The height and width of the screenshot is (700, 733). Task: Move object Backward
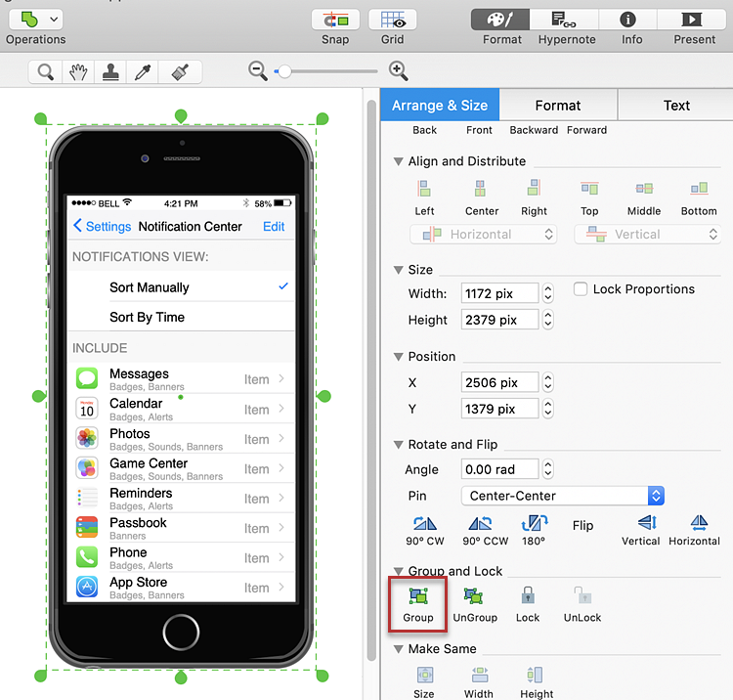point(534,130)
